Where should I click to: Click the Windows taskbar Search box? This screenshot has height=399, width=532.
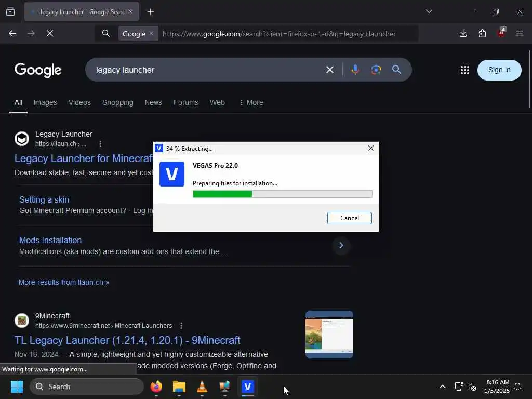pos(87,387)
